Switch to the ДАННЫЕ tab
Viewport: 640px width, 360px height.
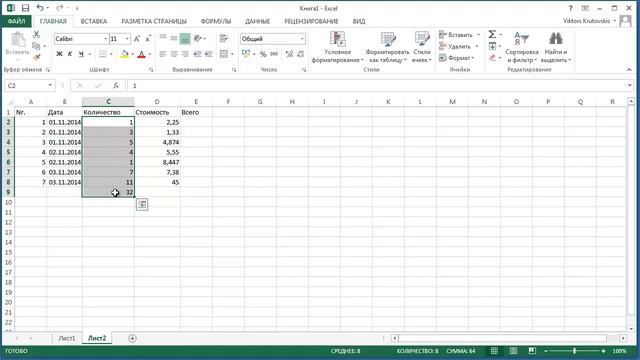coord(258,21)
